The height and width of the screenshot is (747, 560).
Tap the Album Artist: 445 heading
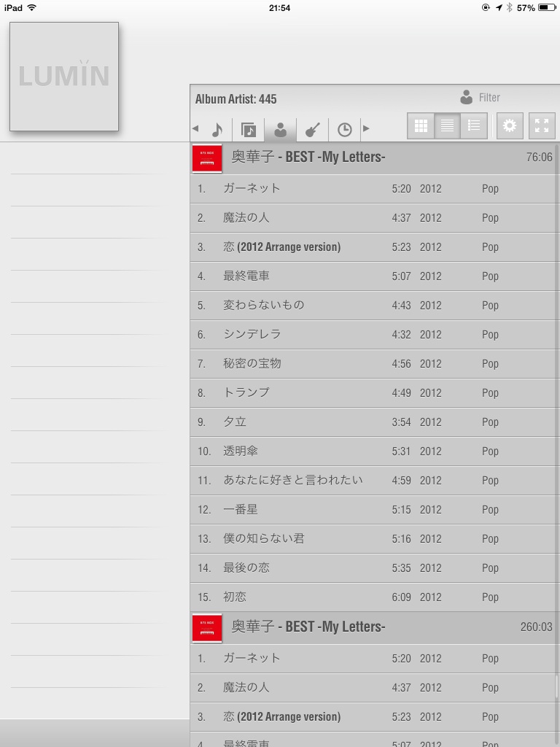(236, 99)
